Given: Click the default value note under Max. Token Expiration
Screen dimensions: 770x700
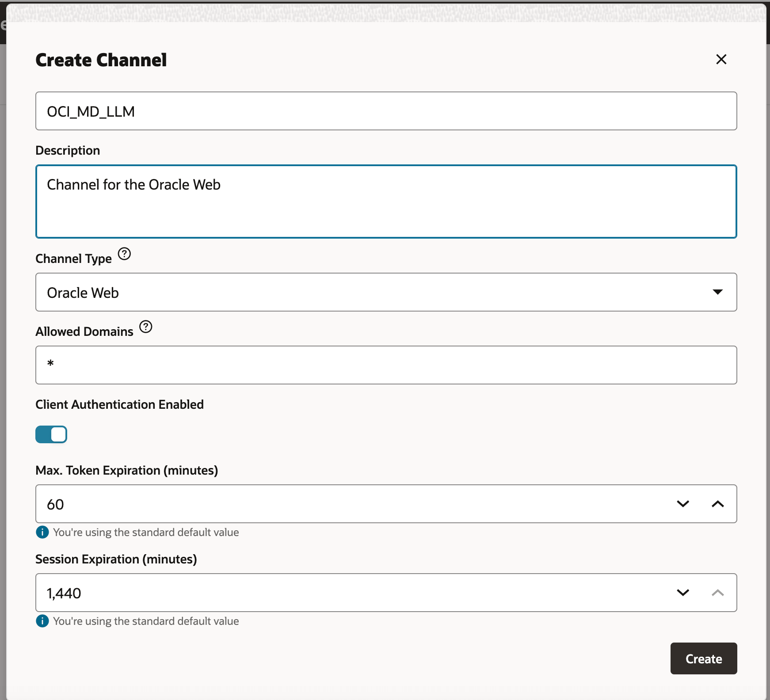Looking at the screenshot, I should [x=146, y=532].
